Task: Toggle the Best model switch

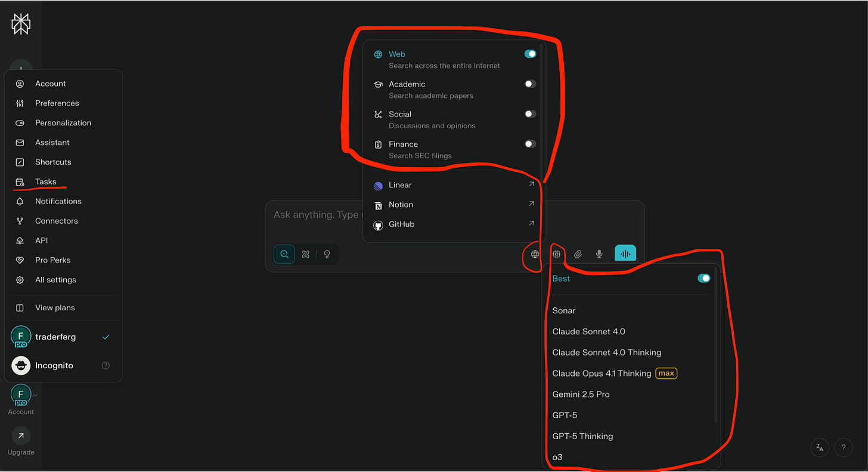Action: pyautogui.click(x=704, y=278)
